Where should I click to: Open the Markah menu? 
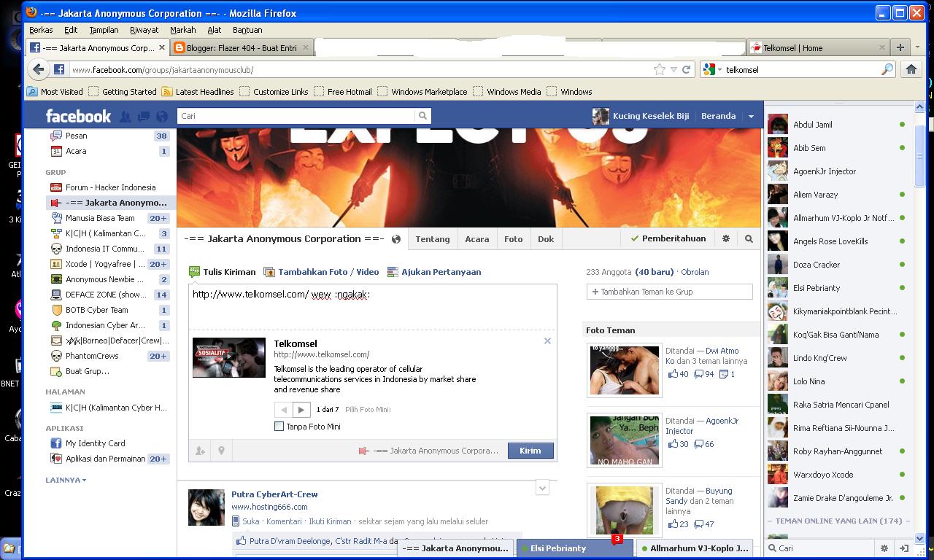[x=182, y=30]
